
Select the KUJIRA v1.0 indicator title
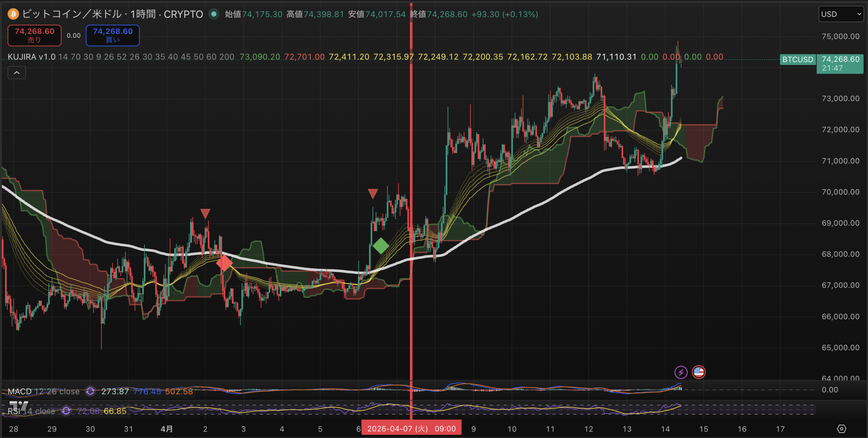pos(32,57)
